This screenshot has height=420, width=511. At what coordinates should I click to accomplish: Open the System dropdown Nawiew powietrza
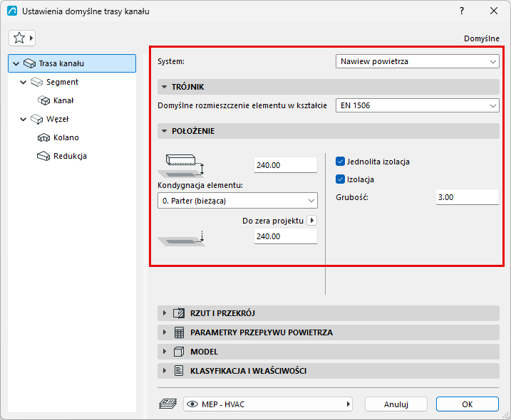coord(417,61)
